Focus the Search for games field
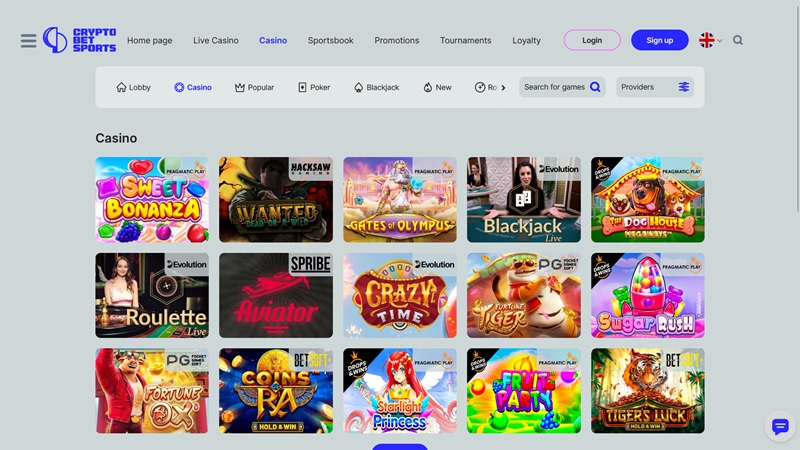800x450 pixels. (x=562, y=87)
